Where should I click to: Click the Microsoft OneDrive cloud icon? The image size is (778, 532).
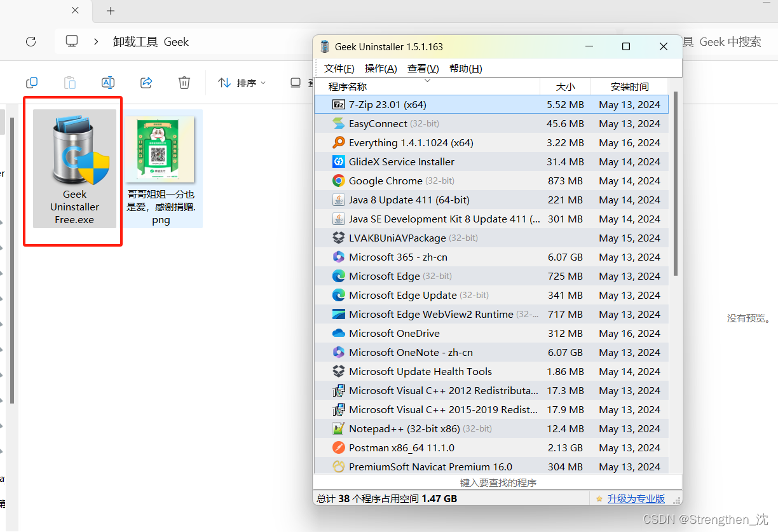coord(339,333)
